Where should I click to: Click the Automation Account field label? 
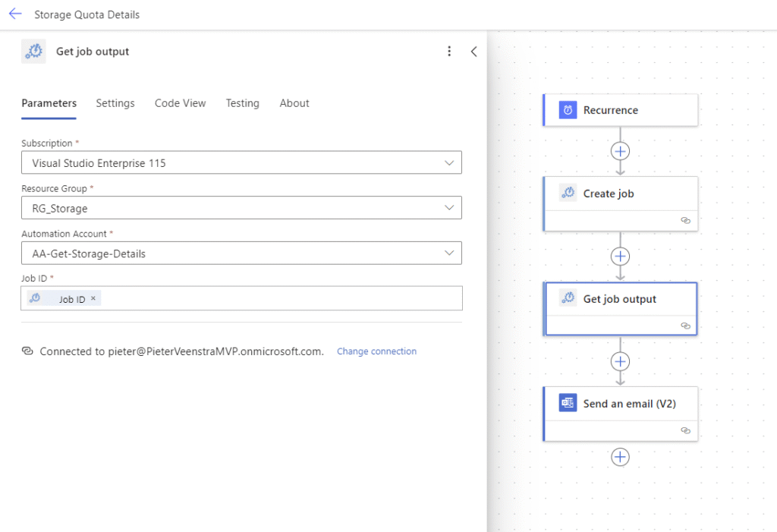(64, 234)
